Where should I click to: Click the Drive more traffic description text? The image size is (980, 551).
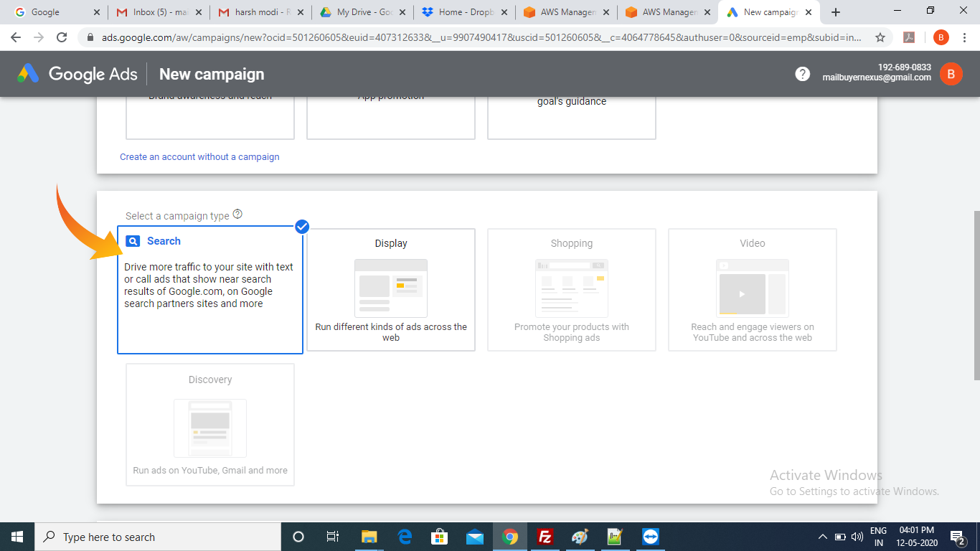(x=209, y=285)
